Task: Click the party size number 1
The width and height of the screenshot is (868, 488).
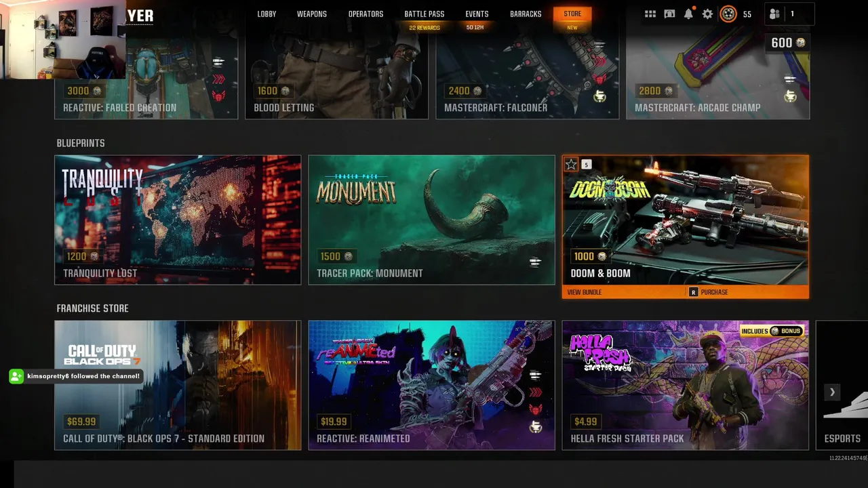Action: coord(792,14)
